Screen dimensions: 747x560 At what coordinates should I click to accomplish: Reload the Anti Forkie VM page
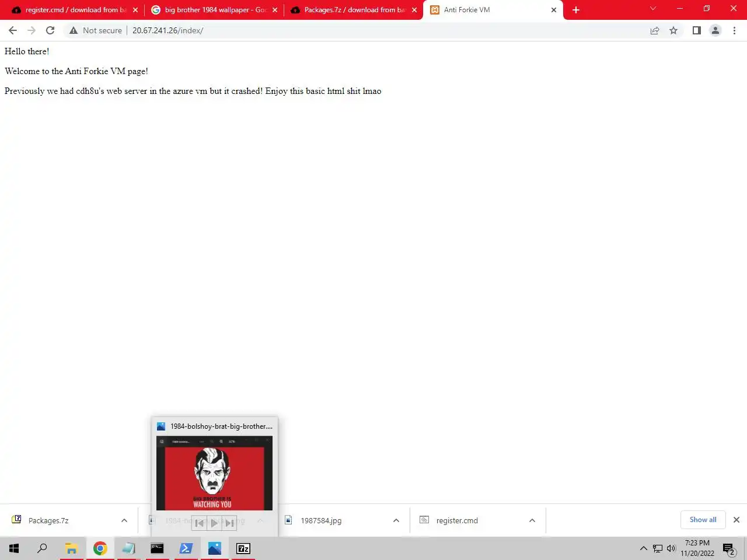[50, 30]
